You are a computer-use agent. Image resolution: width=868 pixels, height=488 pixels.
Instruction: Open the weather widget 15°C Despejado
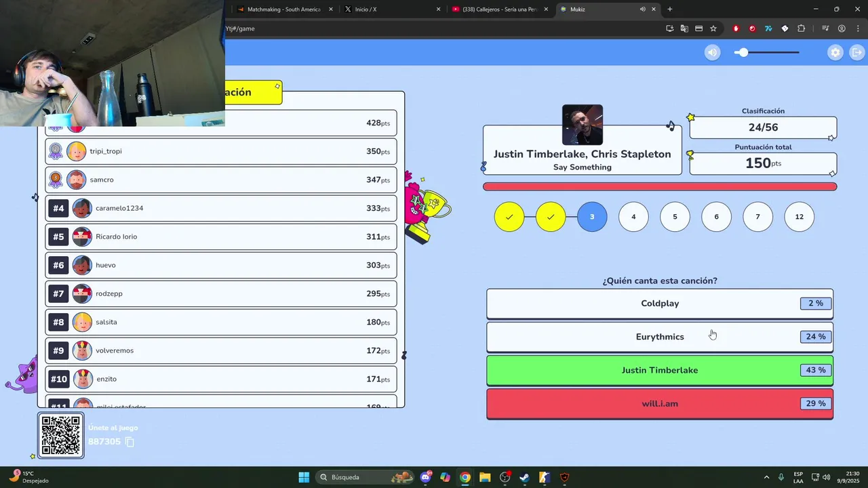pyautogui.click(x=28, y=477)
